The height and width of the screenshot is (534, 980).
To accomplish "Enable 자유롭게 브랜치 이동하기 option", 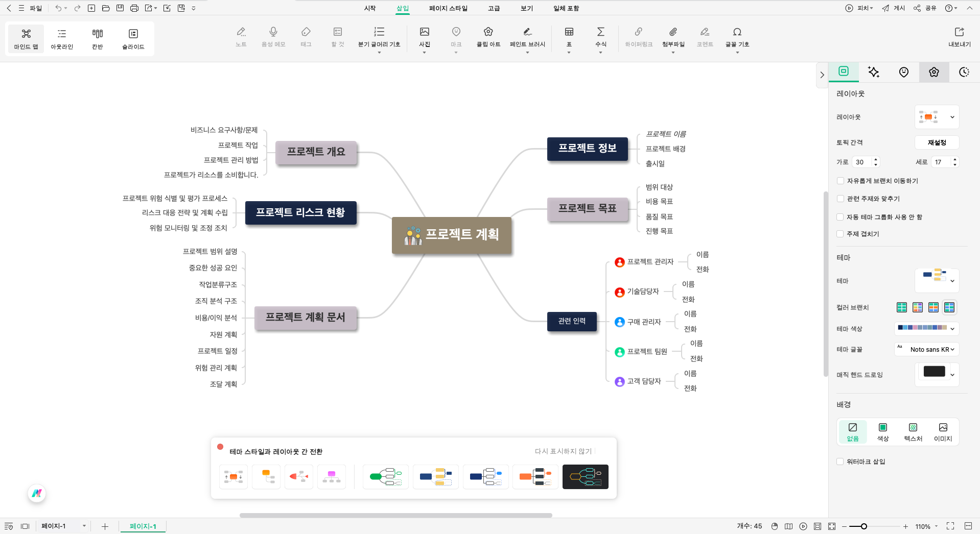I will [840, 181].
